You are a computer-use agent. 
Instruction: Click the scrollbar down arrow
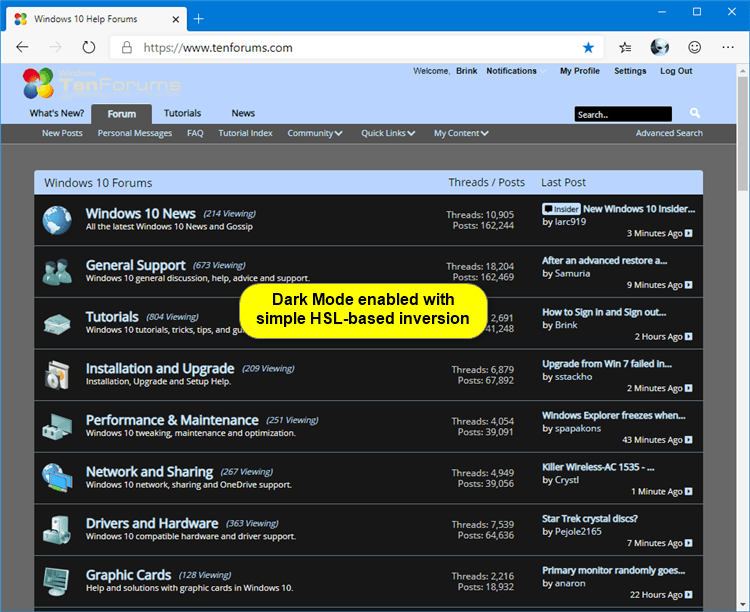click(742, 604)
